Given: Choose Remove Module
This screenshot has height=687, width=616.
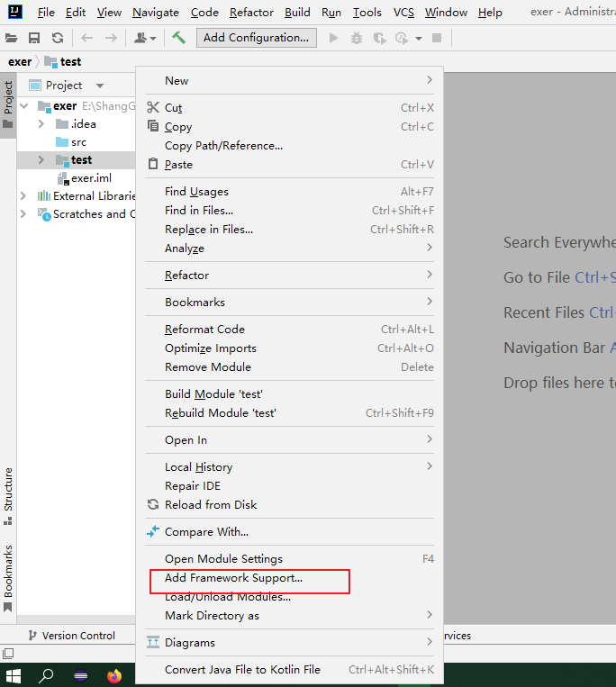Looking at the screenshot, I should click(x=290, y=367).
